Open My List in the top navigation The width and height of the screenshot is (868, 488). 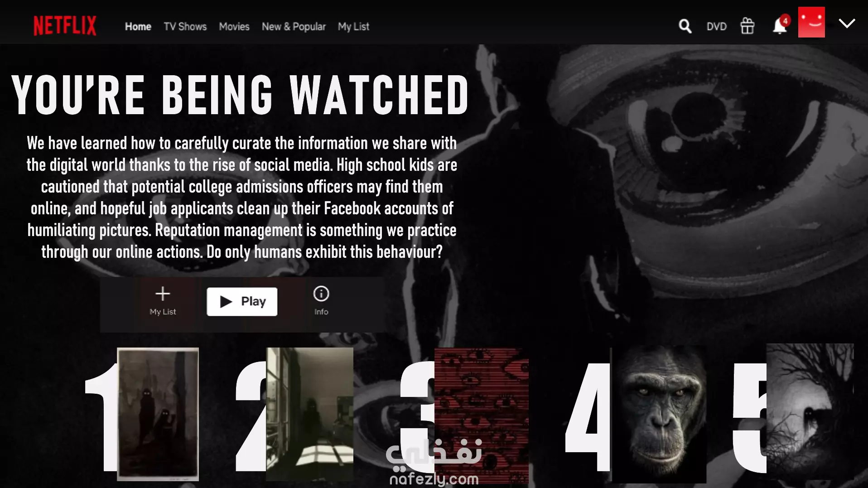(x=353, y=27)
